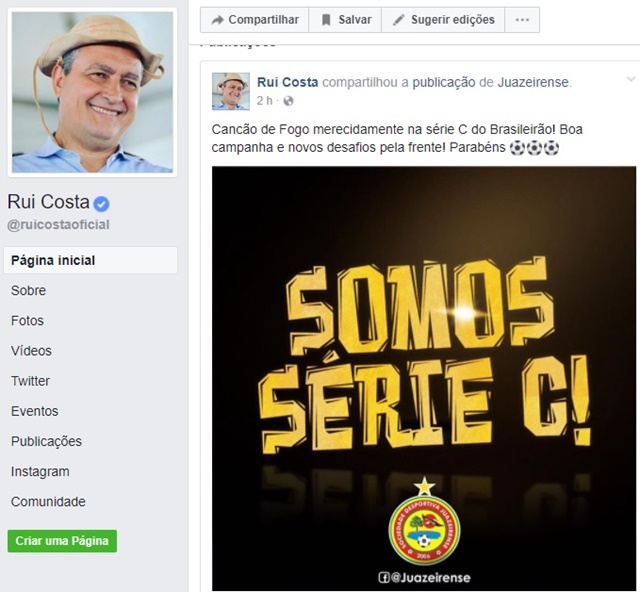The image size is (640, 592).
Task: Click the green Criar uma Página button
Action: pos(62,541)
